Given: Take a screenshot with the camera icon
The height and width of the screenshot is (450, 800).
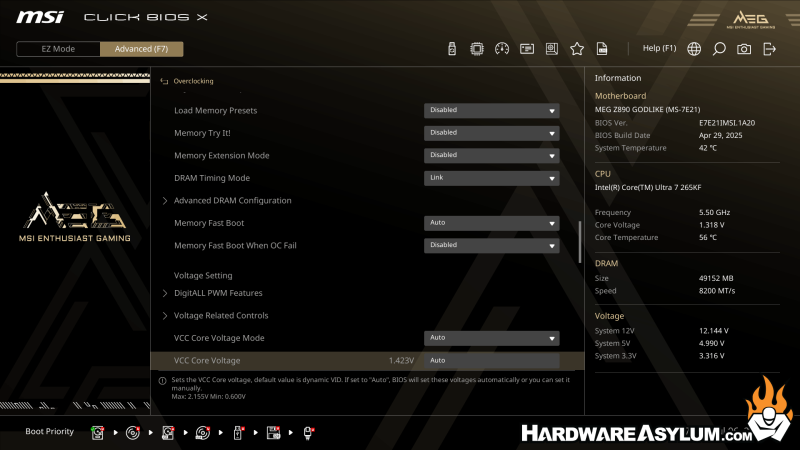Looking at the screenshot, I should [744, 49].
